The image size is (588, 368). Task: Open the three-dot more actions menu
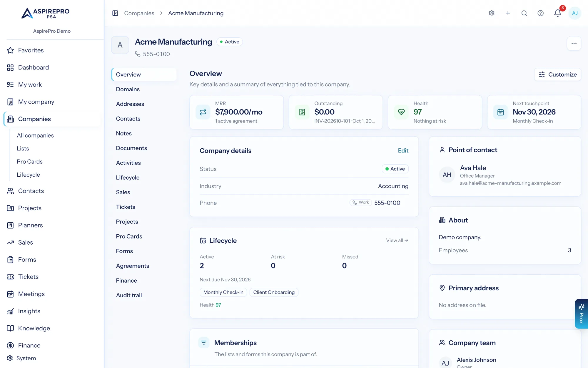[574, 44]
